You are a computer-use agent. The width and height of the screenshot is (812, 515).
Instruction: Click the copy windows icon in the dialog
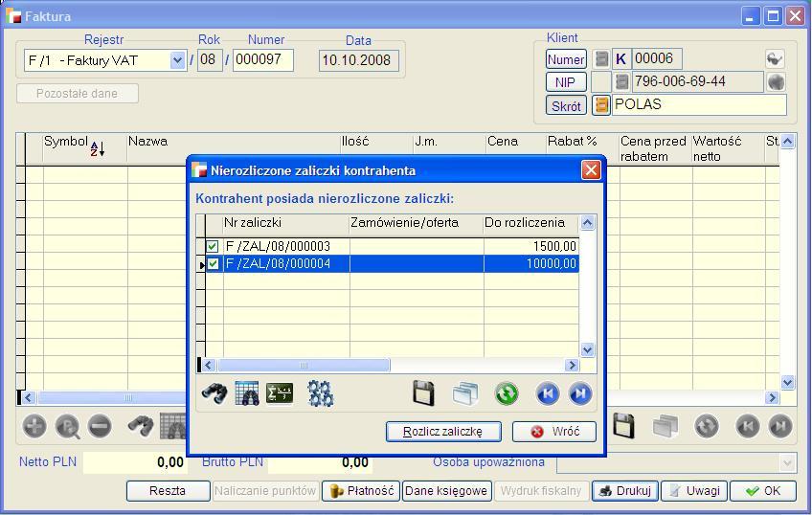pos(465,393)
